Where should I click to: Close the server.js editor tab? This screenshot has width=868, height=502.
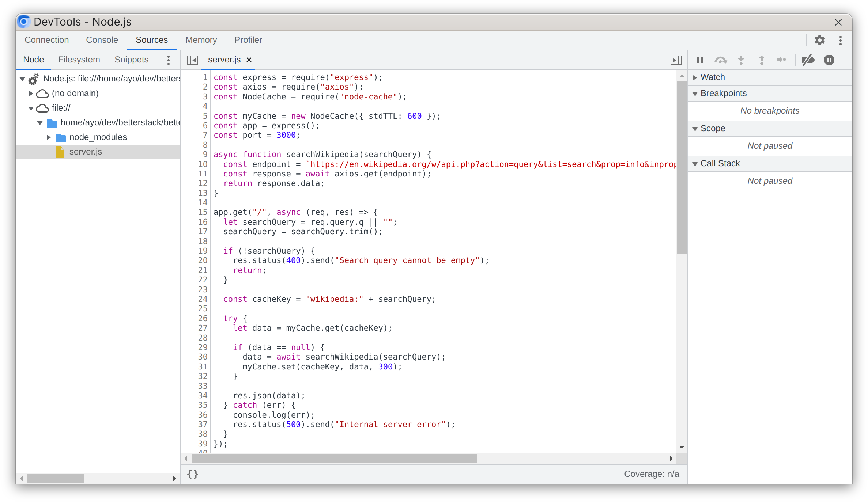click(x=249, y=60)
